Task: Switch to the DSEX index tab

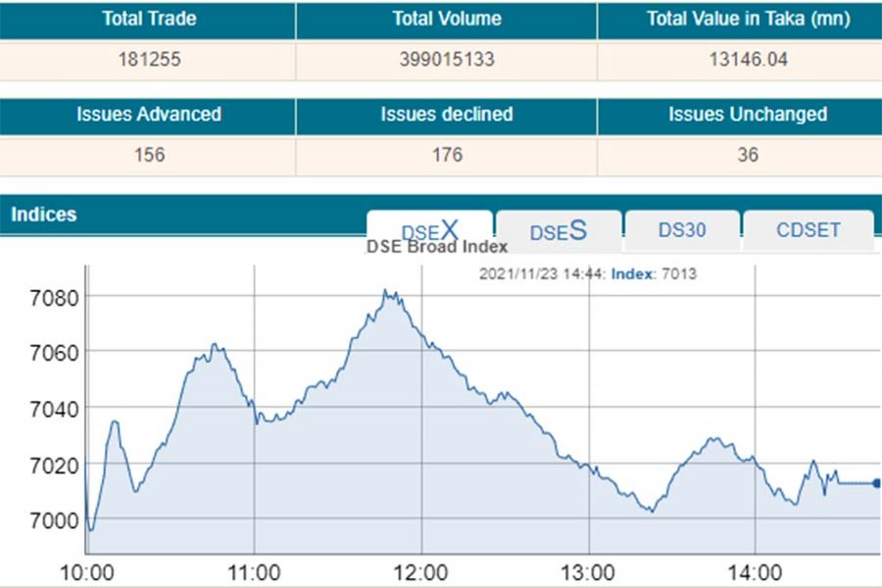Action: [x=429, y=230]
